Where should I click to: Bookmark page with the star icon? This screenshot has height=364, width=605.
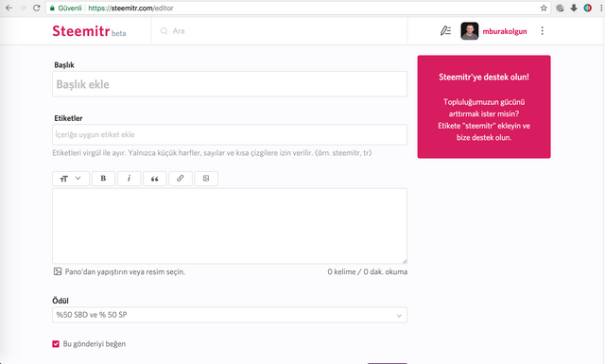(x=544, y=8)
